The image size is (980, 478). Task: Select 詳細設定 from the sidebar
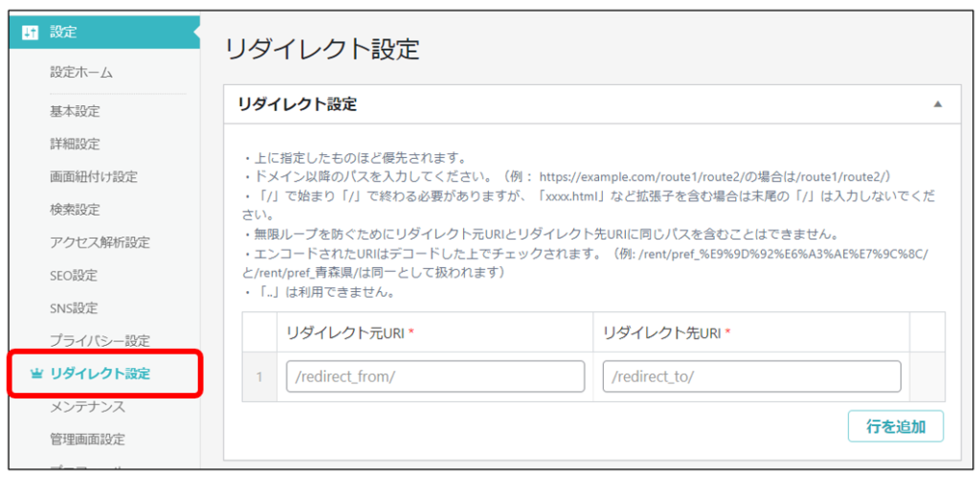pyautogui.click(x=75, y=144)
